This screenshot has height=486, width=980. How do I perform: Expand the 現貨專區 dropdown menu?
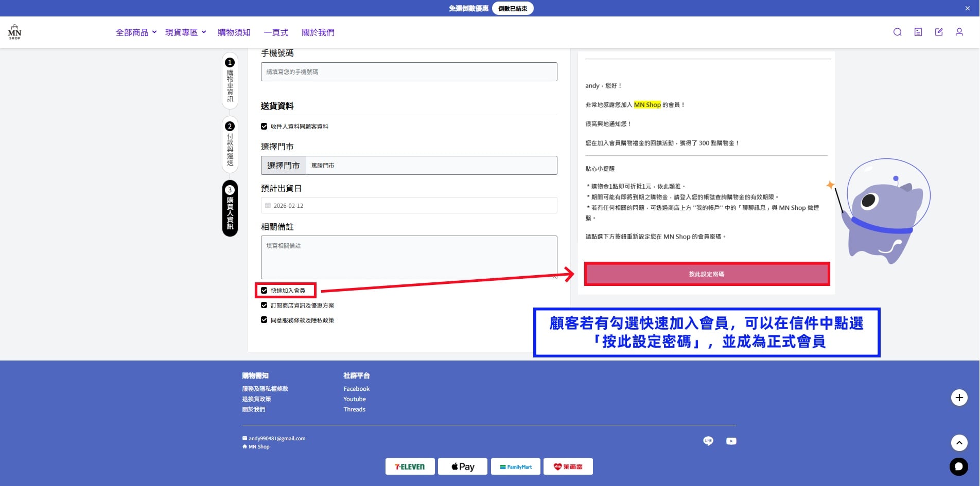[x=186, y=32]
